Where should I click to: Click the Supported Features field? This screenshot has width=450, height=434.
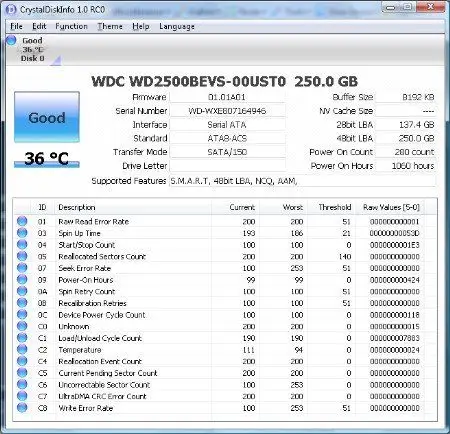pos(302,181)
